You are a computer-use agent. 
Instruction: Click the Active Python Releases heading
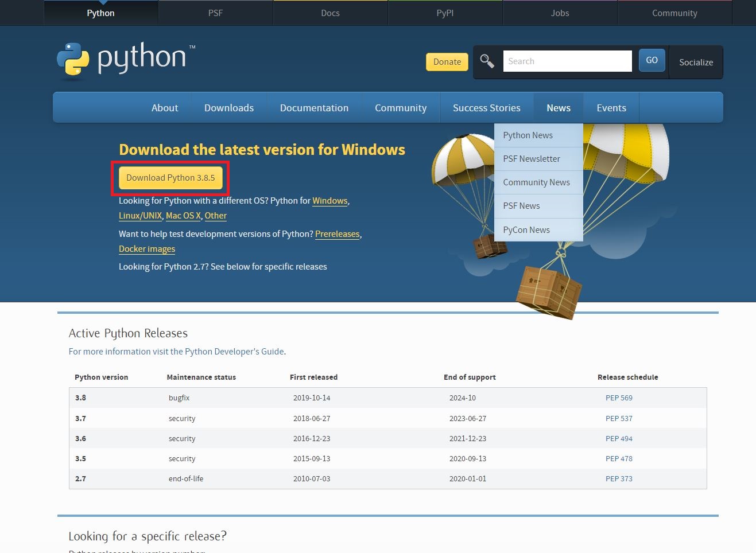click(128, 333)
